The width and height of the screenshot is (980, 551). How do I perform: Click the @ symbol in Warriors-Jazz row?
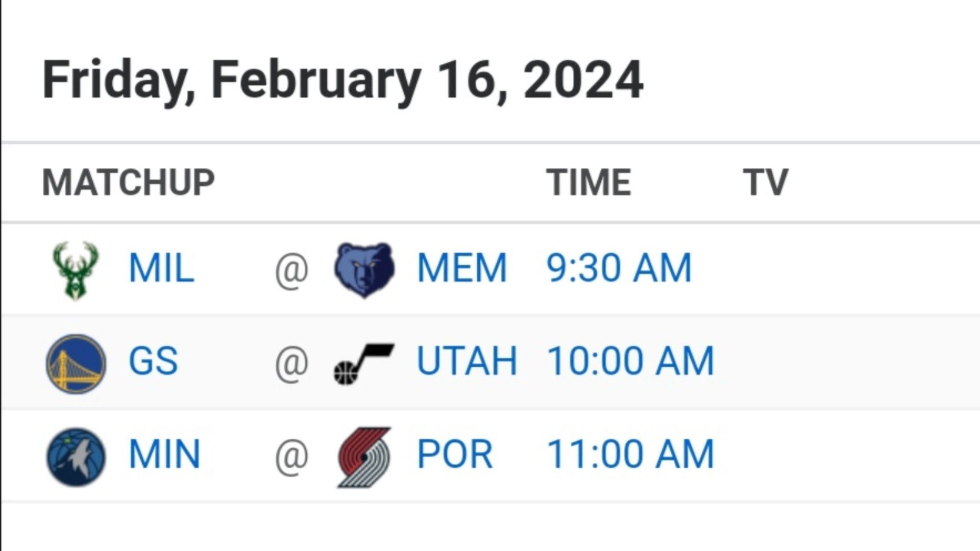click(291, 363)
